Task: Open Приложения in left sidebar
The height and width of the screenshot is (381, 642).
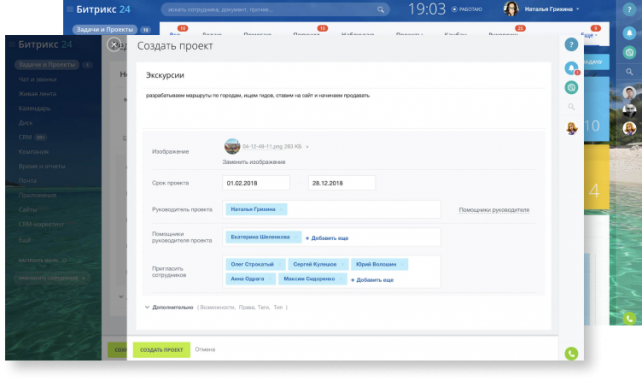Action: (37, 195)
